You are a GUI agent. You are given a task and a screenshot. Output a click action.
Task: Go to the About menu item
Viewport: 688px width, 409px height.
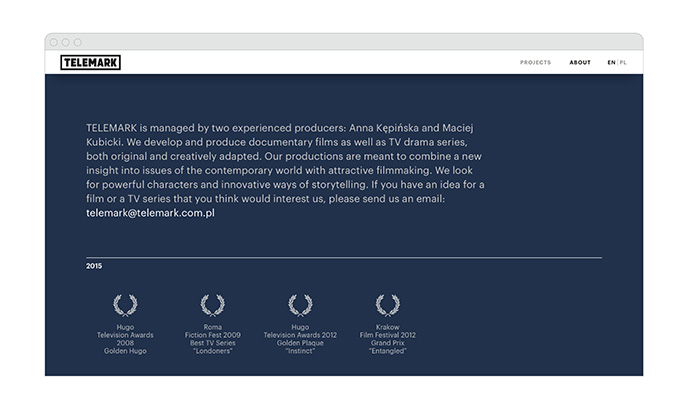pyautogui.click(x=580, y=62)
